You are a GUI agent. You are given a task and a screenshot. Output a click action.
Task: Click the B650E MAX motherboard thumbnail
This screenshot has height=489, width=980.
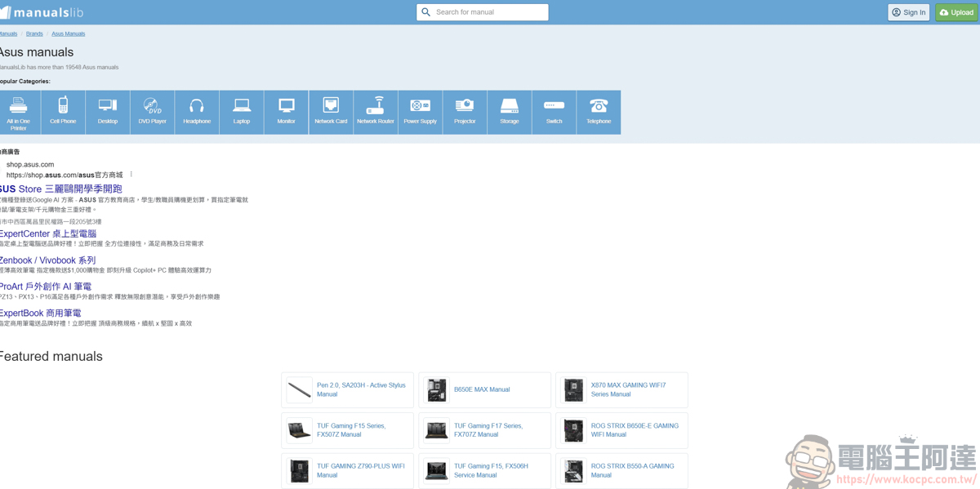(x=437, y=390)
